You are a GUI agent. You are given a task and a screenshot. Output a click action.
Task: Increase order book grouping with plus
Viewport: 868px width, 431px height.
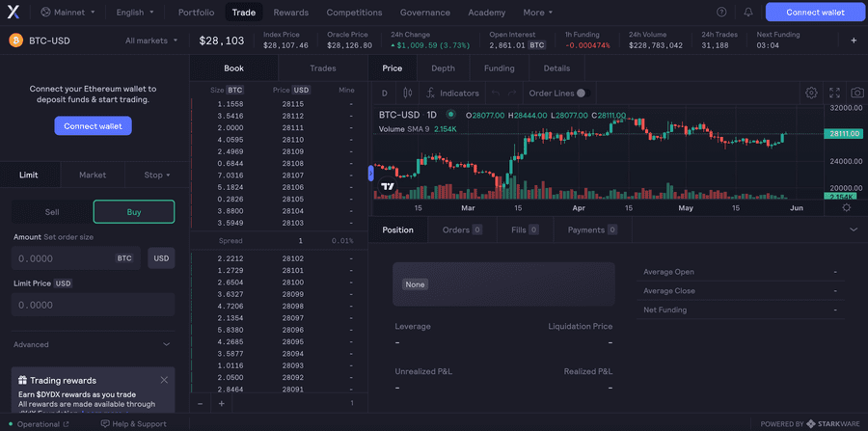click(221, 403)
